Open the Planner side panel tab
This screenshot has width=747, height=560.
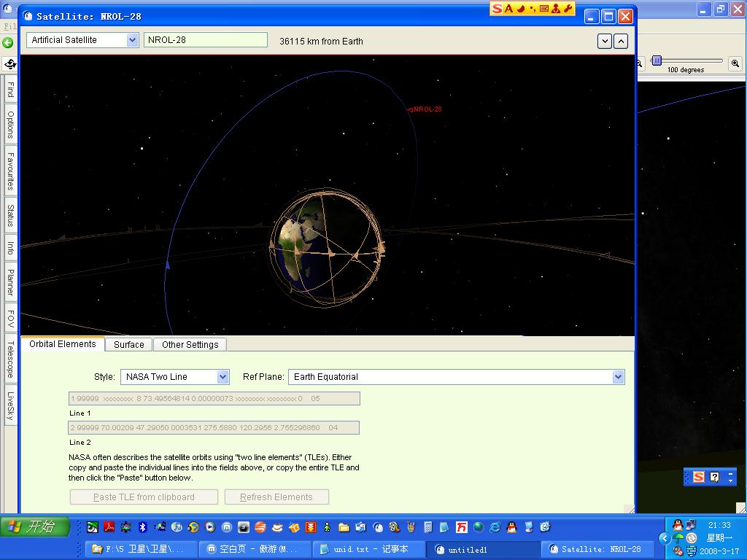(10, 282)
